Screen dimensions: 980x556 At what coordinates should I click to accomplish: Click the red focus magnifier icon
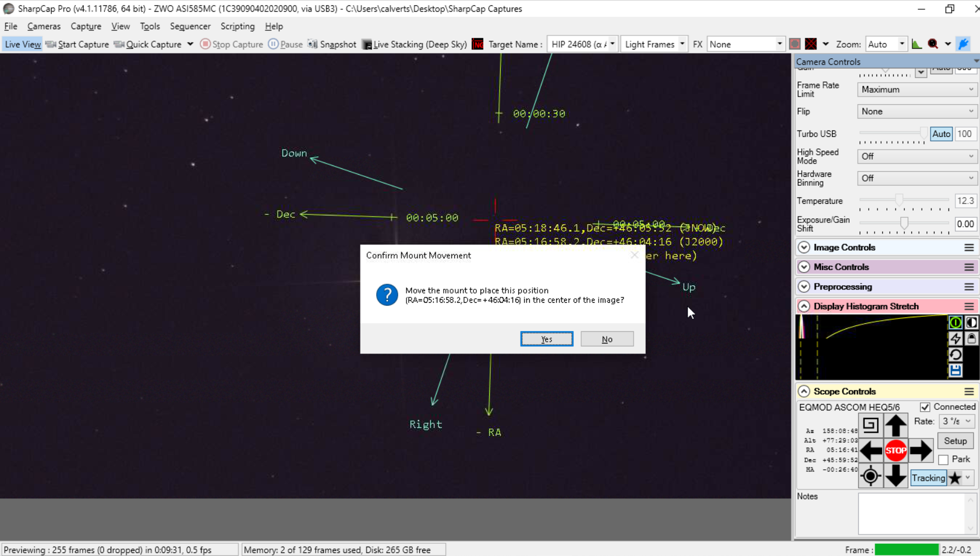(933, 44)
